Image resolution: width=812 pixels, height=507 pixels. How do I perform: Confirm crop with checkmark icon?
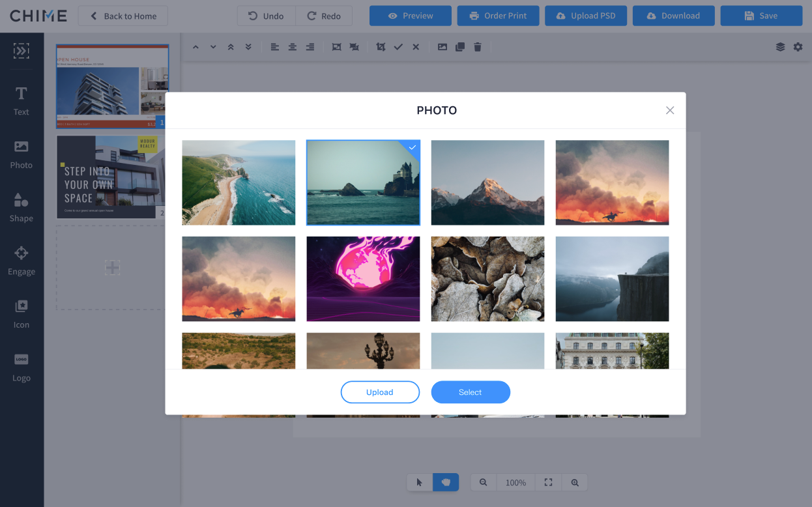coord(398,47)
